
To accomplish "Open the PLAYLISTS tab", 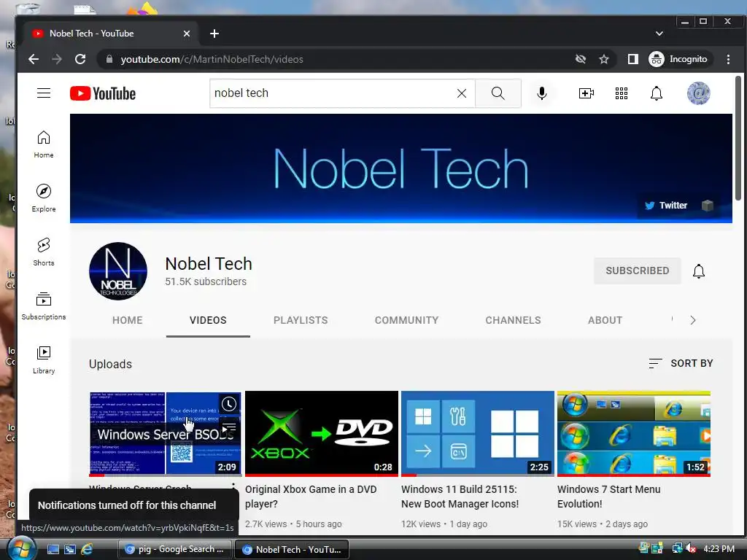I will click(301, 320).
